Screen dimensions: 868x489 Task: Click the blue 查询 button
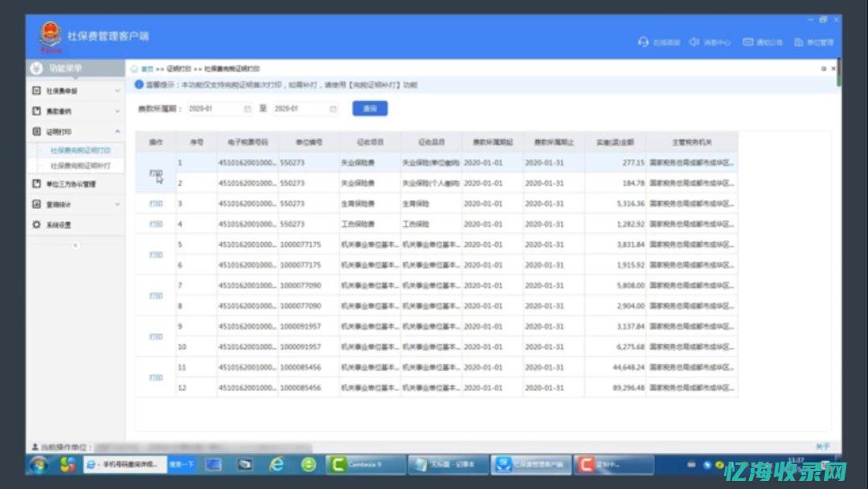click(x=370, y=109)
